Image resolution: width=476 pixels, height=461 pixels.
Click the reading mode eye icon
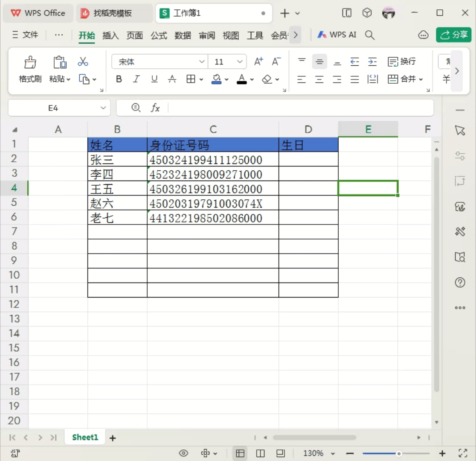[183, 453]
